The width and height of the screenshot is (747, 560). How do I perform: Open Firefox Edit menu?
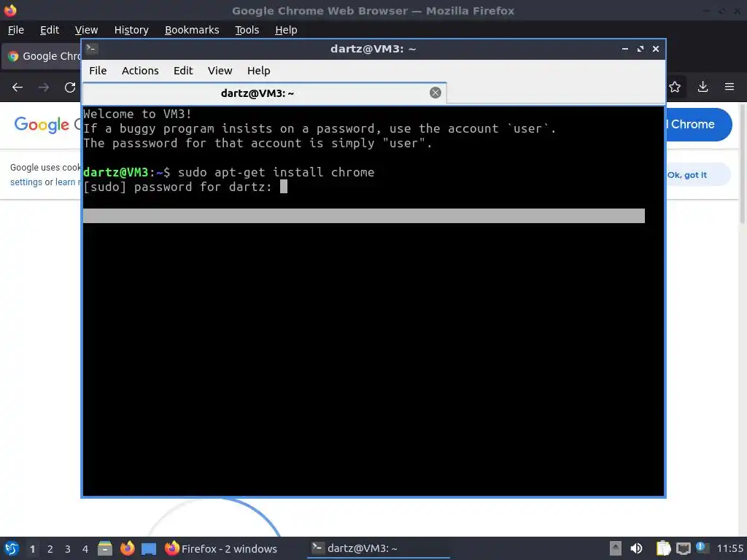click(50, 30)
